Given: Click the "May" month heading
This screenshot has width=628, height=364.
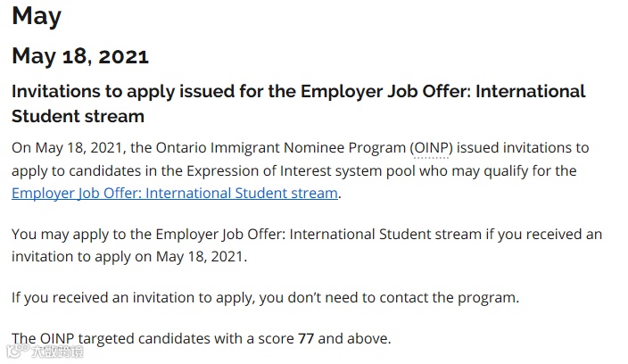Looking at the screenshot, I should [x=37, y=15].
